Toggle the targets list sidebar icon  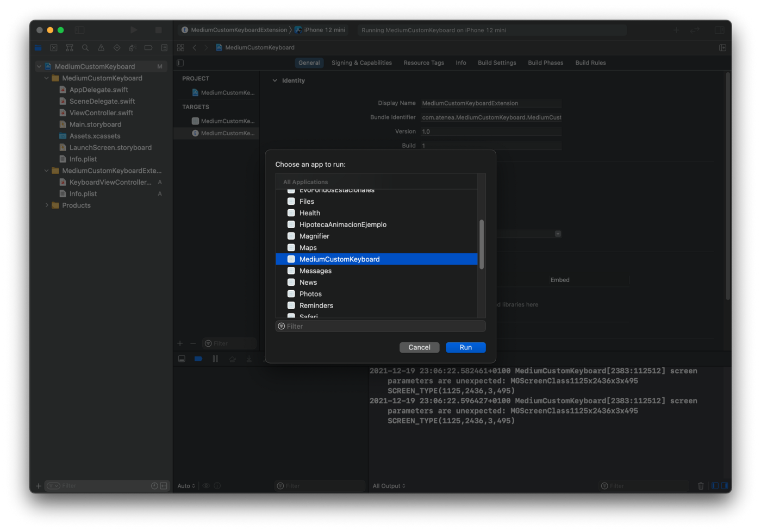point(180,63)
